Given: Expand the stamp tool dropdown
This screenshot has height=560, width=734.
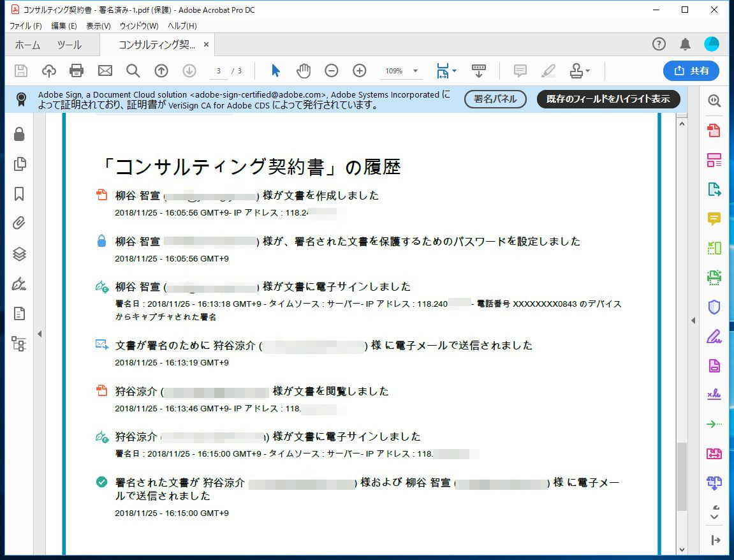Looking at the screenshot, I should coord(587,71).
